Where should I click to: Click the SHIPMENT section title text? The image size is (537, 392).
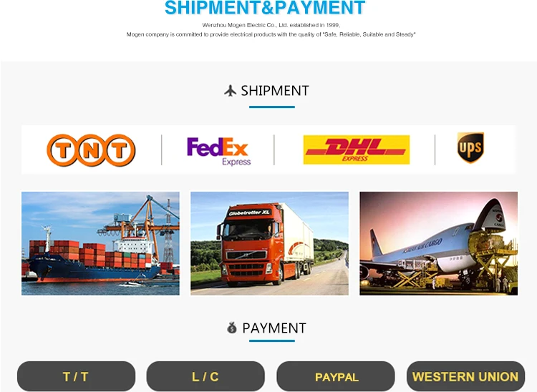pos(275,91)
